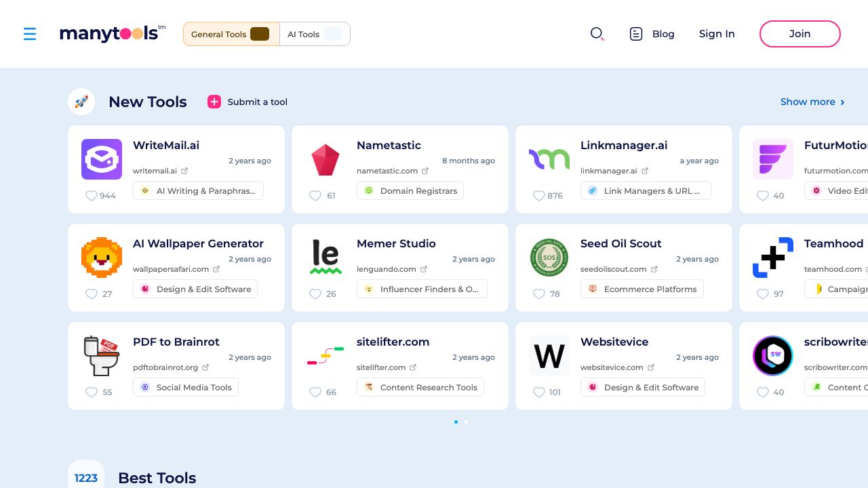The width and height of the screenshot is (868, 488).
Task: Open Ecommerce Platforms category tag
Action: click(x=642, y=289)
